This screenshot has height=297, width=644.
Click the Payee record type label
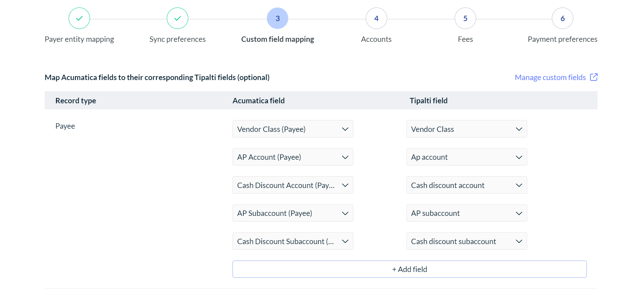tap(65, 126)
